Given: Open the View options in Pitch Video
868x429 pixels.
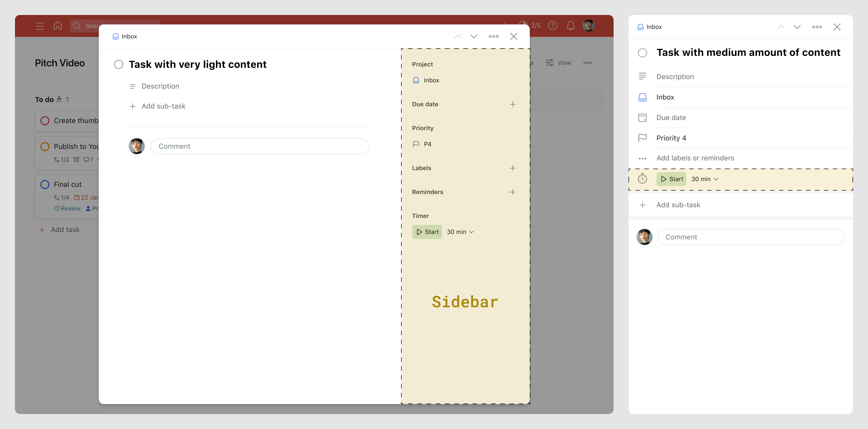Looking at the screenshot, I should pyautogui.click(x=558, y=63).
